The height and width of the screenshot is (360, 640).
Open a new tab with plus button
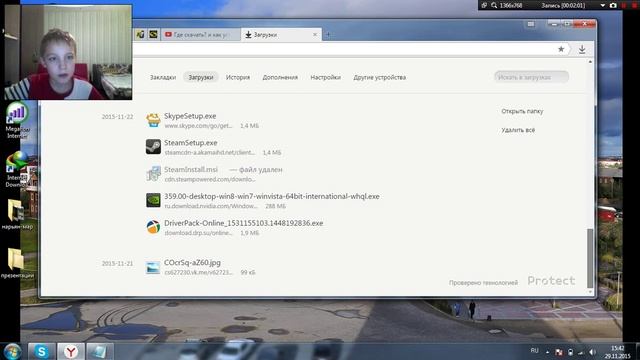coord(328,35)
